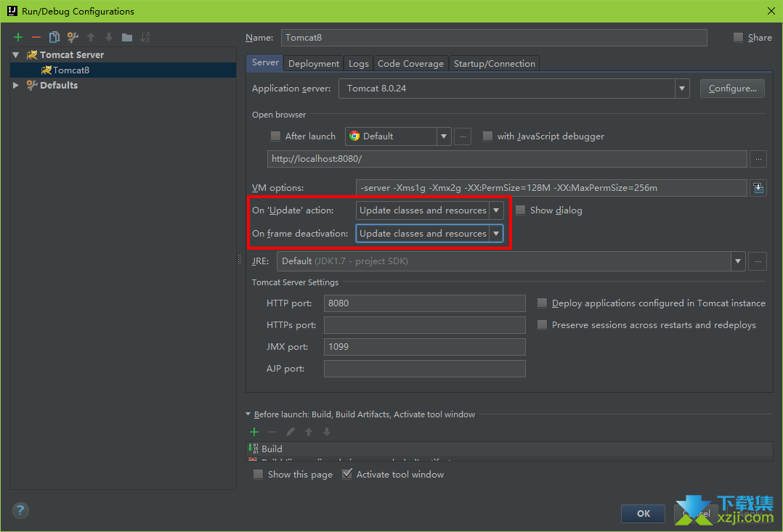Add a new run configuration
Screen dimensions: 783x532
tap(18, 37)
